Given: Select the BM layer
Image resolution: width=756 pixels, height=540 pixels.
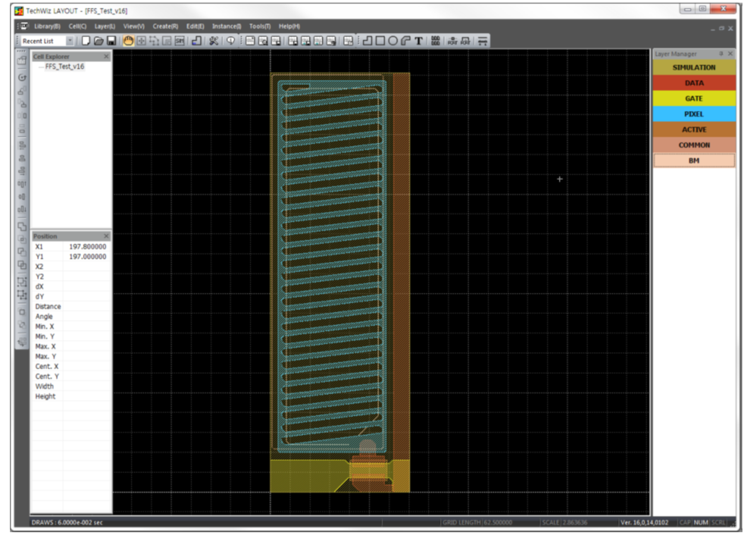Looking at the screenshot, I should pos(694,161).
